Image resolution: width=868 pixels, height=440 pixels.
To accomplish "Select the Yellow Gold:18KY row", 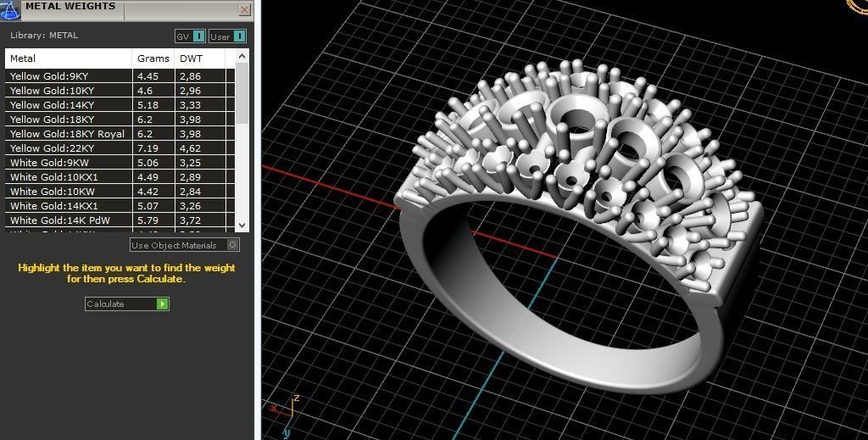I will [120, 120].
